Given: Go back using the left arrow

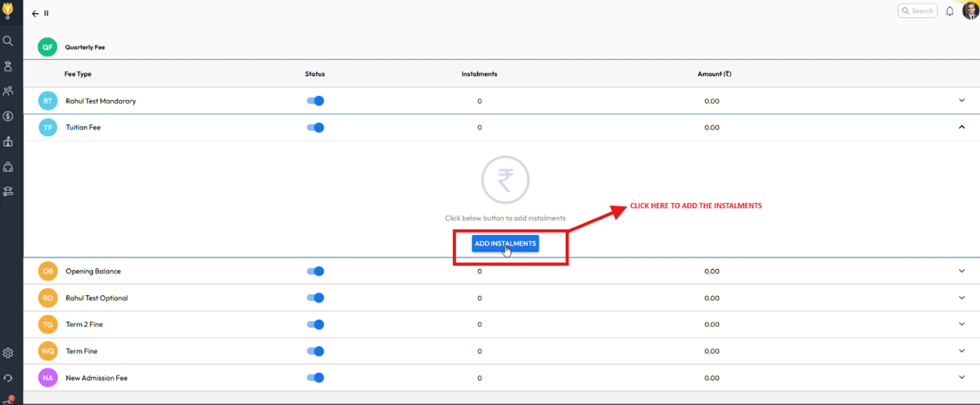Looking at the screenshot, I should 35,13.
